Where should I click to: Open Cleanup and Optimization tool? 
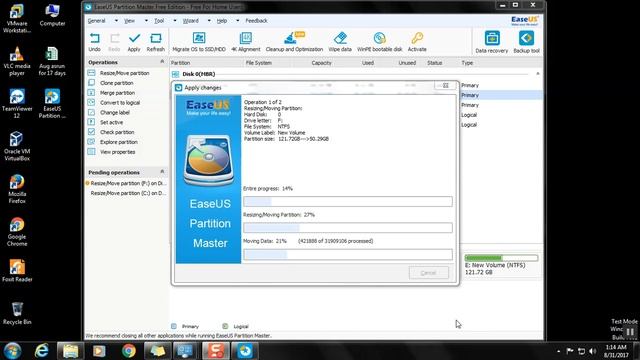[x=294, y=42]
